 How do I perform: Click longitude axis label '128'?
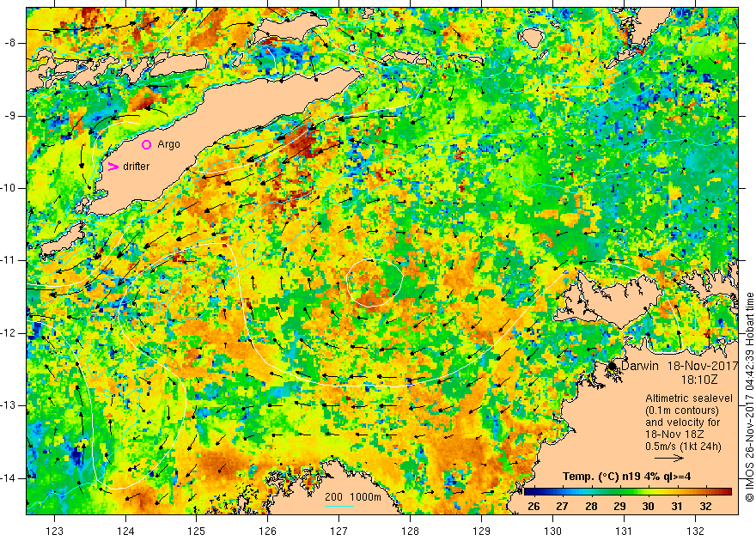tap(411, 532)
